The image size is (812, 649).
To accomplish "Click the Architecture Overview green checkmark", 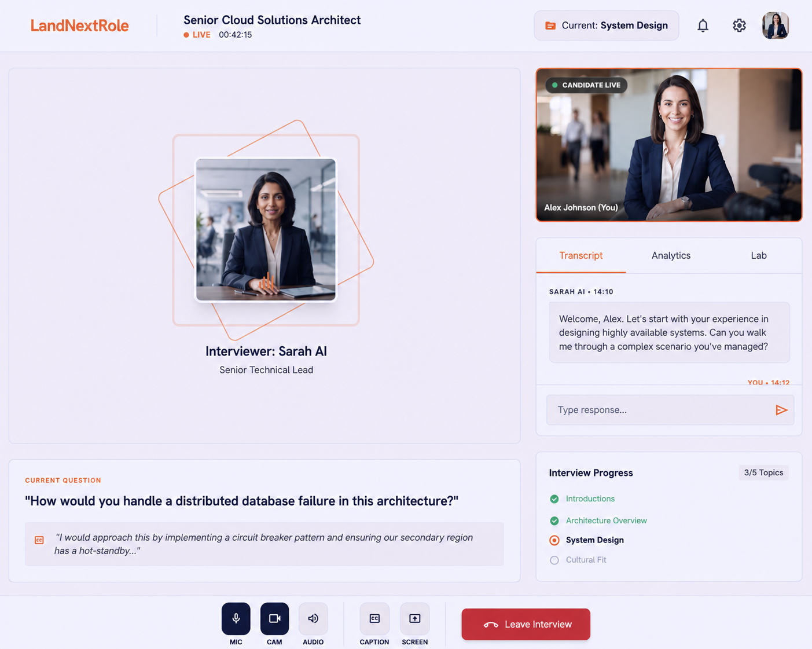I will pos(554,520).
